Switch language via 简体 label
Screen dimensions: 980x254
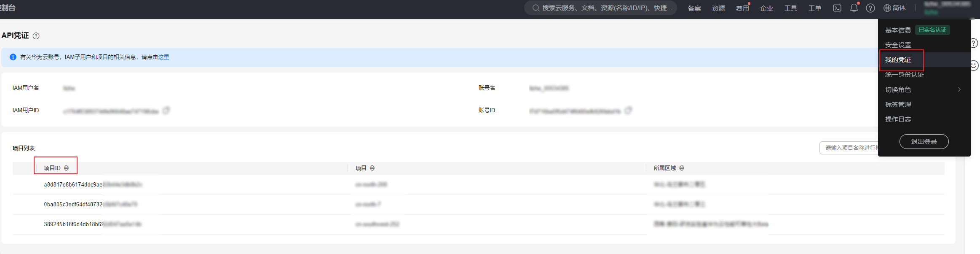point(899,8)
